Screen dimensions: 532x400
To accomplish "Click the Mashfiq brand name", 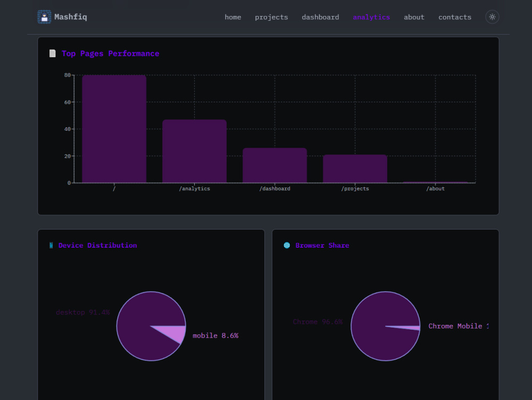I will coord(71,17).
